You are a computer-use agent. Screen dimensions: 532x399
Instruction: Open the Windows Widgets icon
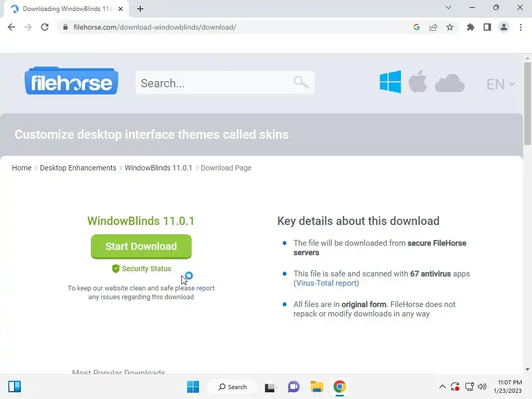click(15, 387)
